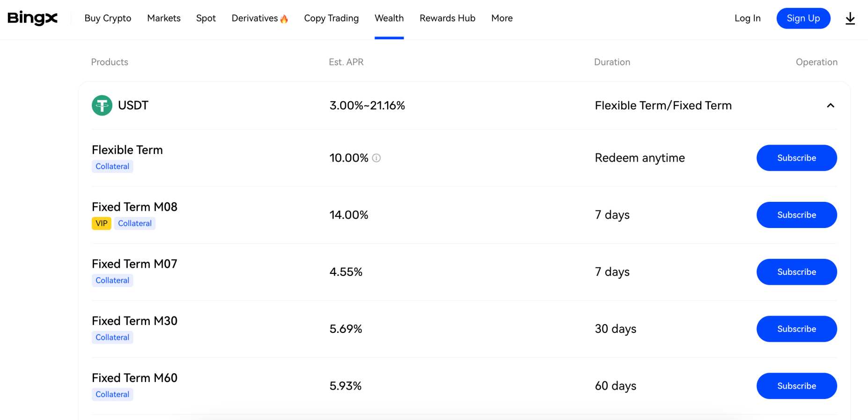Click the Operation column header
The image size is (868, 420).
817,62
